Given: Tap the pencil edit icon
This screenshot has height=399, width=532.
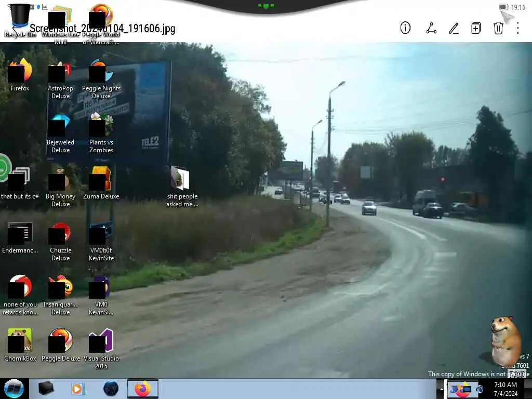Looking at the screenshot, I should (454, 28).
